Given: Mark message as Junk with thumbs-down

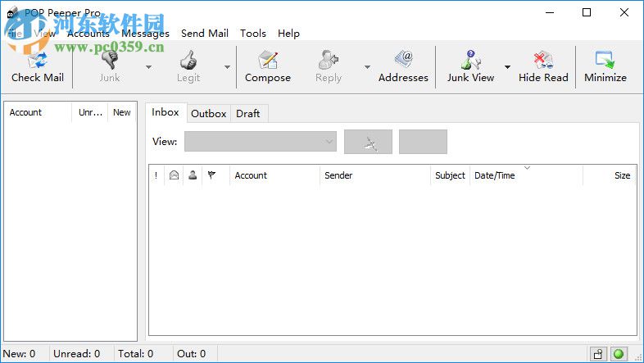Looking at the screenshot, I should 110,67.
